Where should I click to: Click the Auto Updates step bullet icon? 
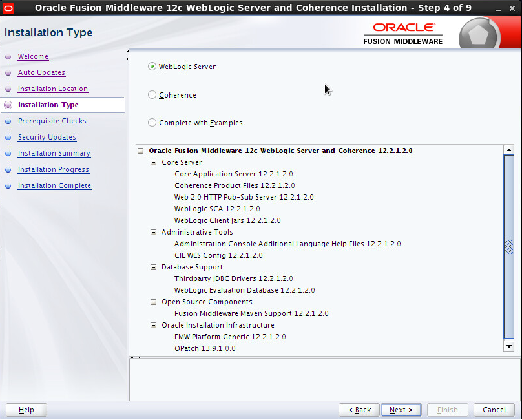[x=8, y=73]
